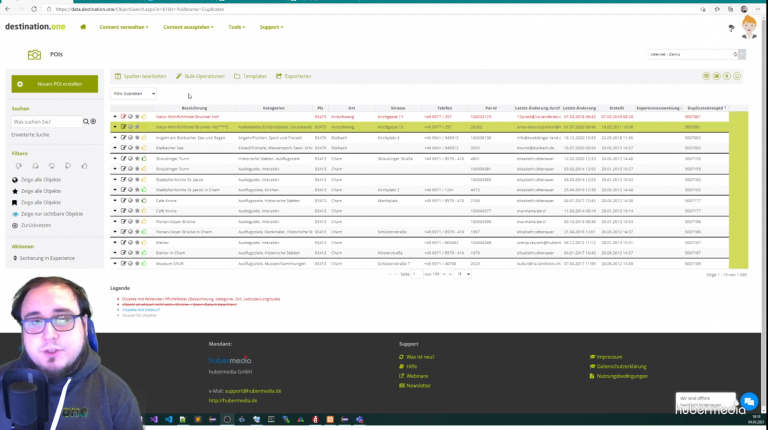Open Microsoft Teams icon in taskbar
The height and width of the screenshot is (430, 768).
[360, 420]
